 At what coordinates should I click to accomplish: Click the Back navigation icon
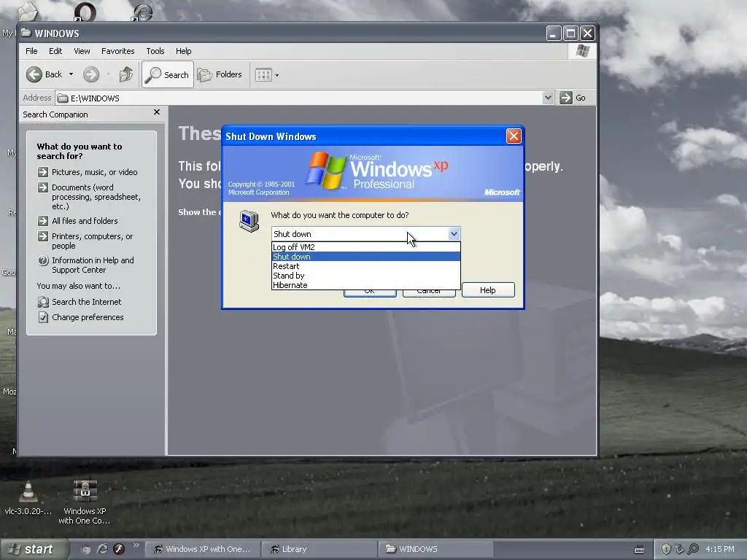tap(34, 74)
